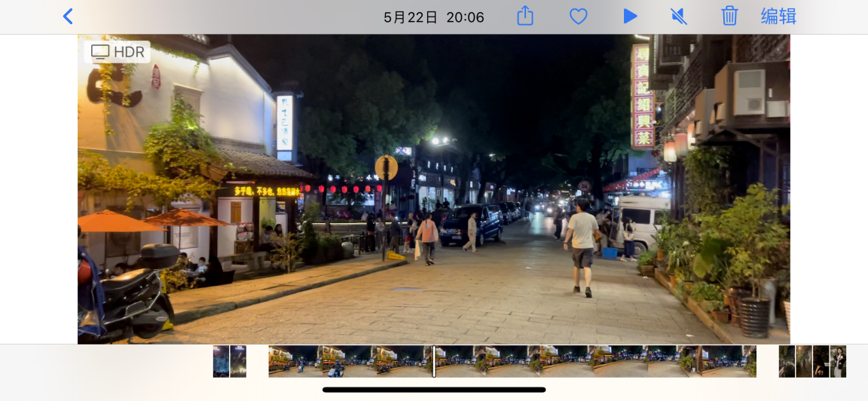868x401 pixels.
Task: Delete the video with the trash icon
Action: point(729,17)
